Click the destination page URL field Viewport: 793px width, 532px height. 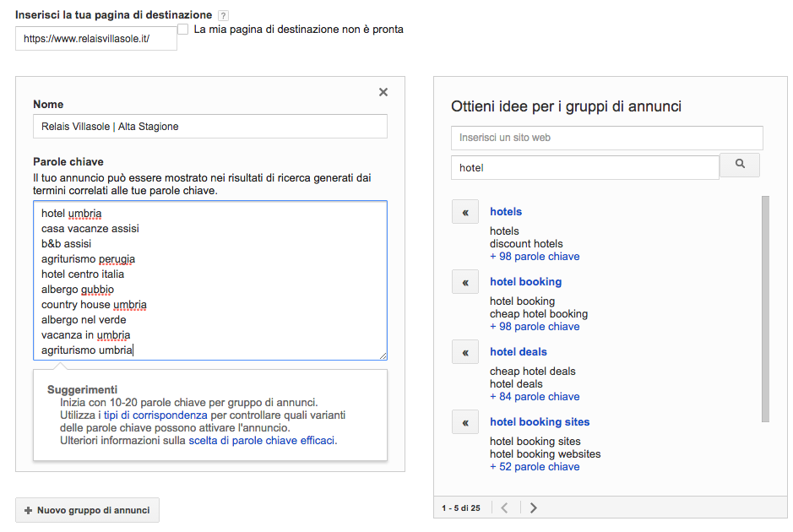[x=95, y=39]
